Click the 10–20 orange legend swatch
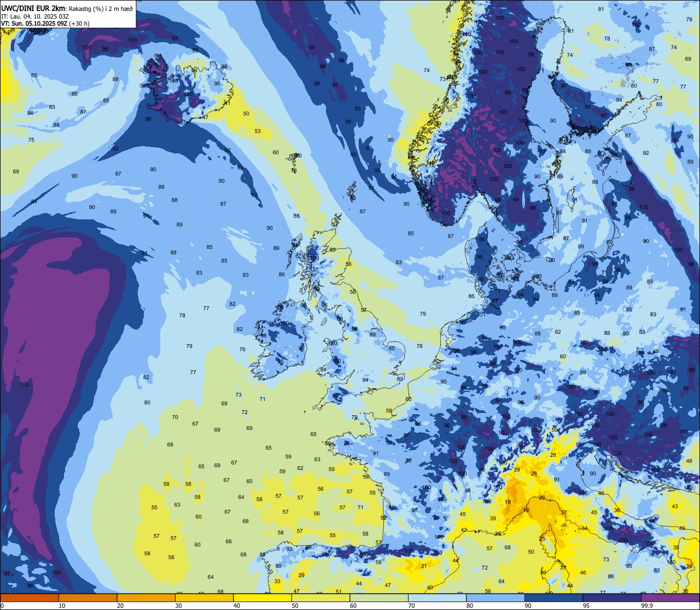Screen dimensions: 700x610 point(87,597)
